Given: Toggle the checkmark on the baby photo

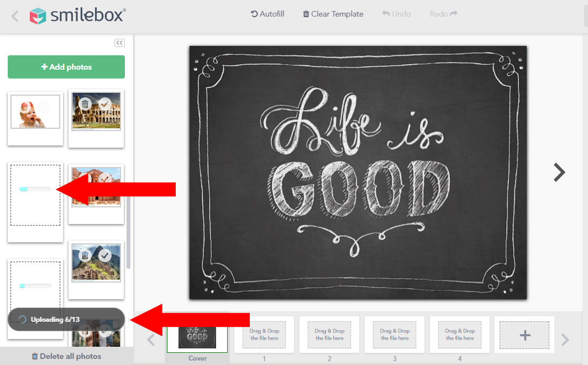Looking at the screenshot, I should click(x=45, y=105).
